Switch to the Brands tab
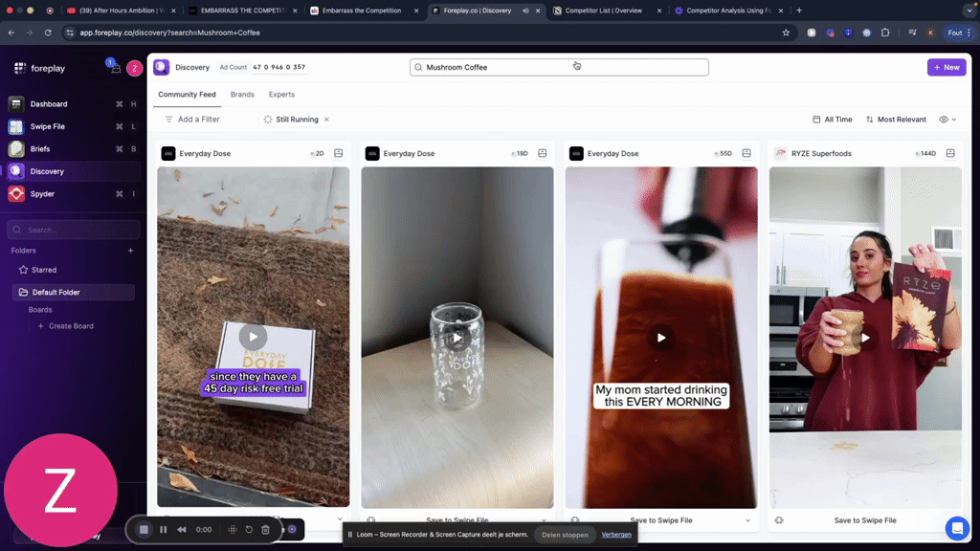The image size is (980, 551). click(242, 95)
